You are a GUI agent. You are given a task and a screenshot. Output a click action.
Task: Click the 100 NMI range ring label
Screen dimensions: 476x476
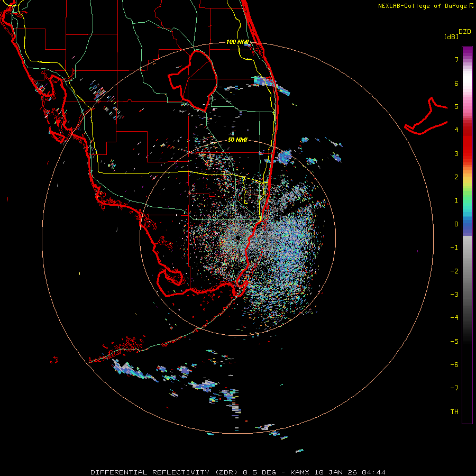237,42
